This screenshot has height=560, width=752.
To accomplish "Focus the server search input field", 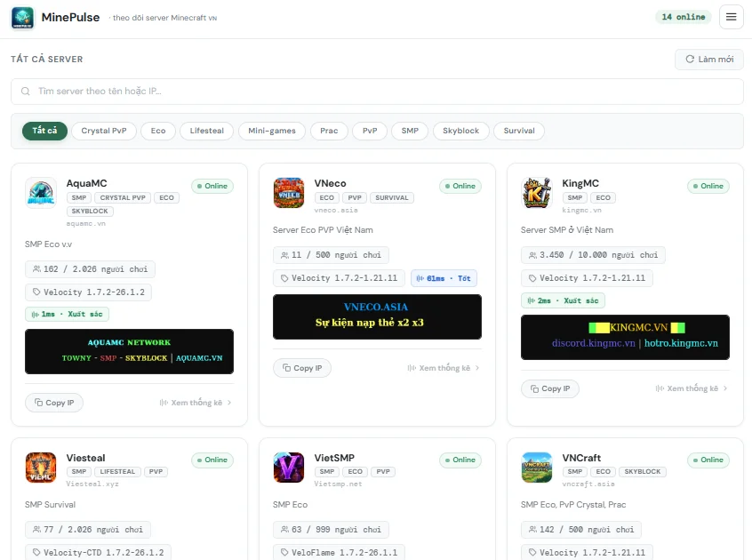I will [x=377, y=91].
